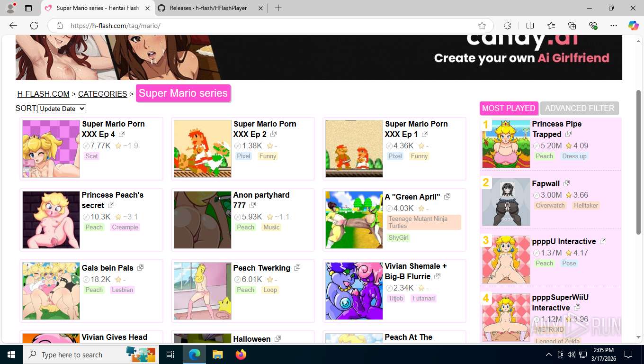644x364 pixels.
Task: Show hidden system tray icons chevron
Action: click(x=549, y=355)
